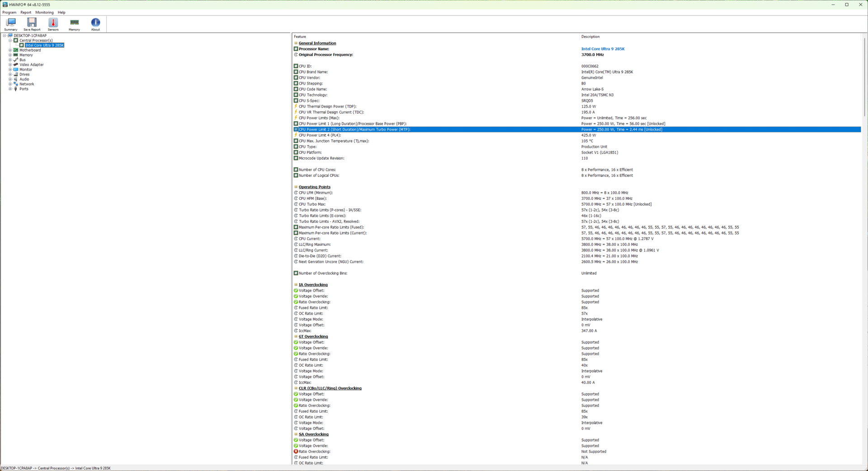Collapse the DESKTOP-1CPA8AP root node
Image resolution: width=868 pixels, height=471 pixels.
tap(5, 35)
